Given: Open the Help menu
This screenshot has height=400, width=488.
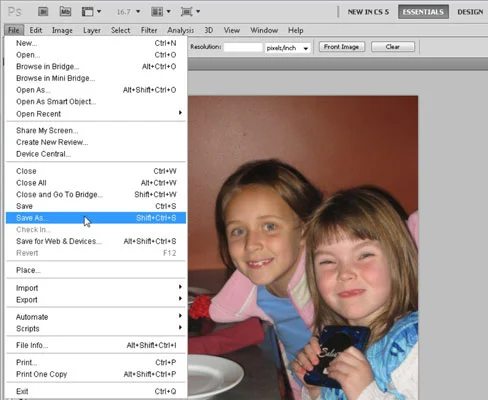Looking at the screenshot, I should coord(296,30).
